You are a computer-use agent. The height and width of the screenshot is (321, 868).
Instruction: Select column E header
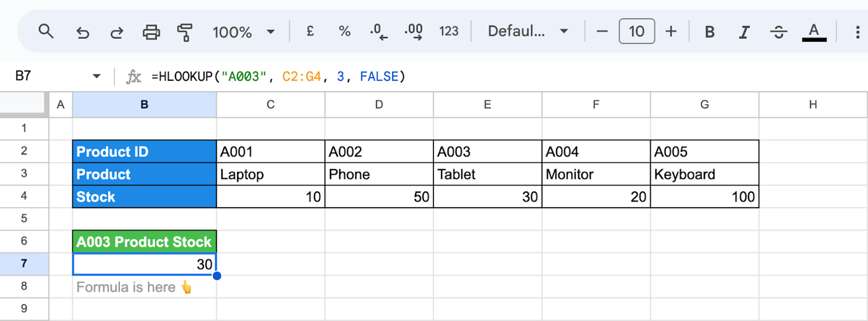coord(487,105)
